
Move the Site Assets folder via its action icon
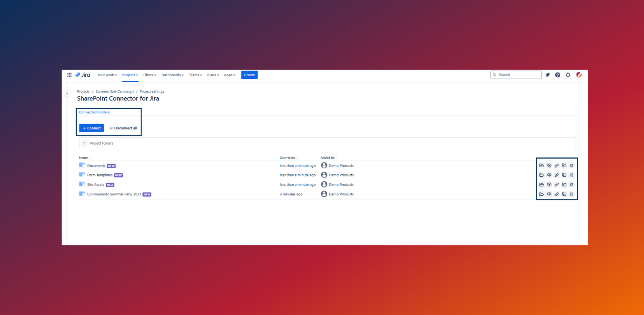click(564, 184)
